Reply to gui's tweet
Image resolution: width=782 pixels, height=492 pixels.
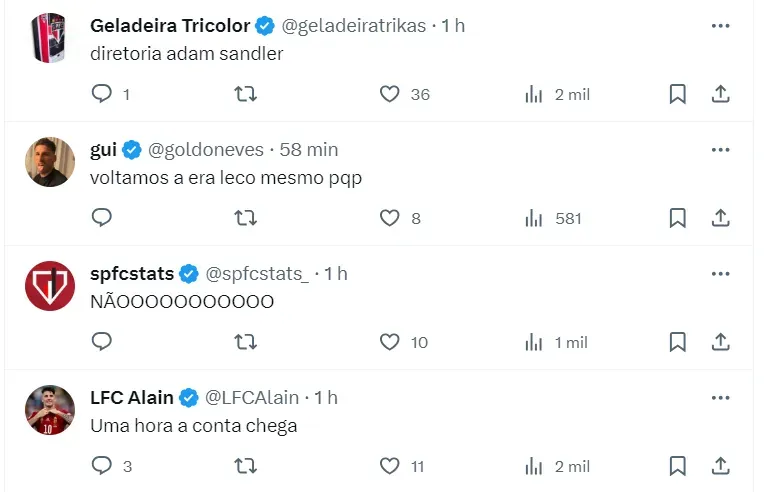pyautogui.click(x=102, y=218)
